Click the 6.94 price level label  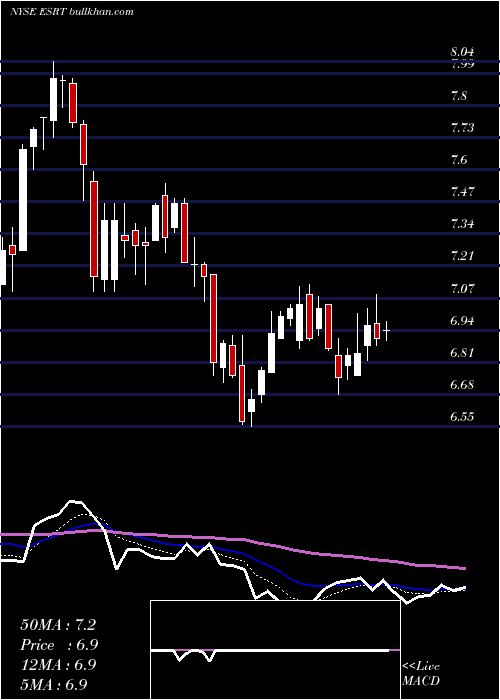click(462, 321)
